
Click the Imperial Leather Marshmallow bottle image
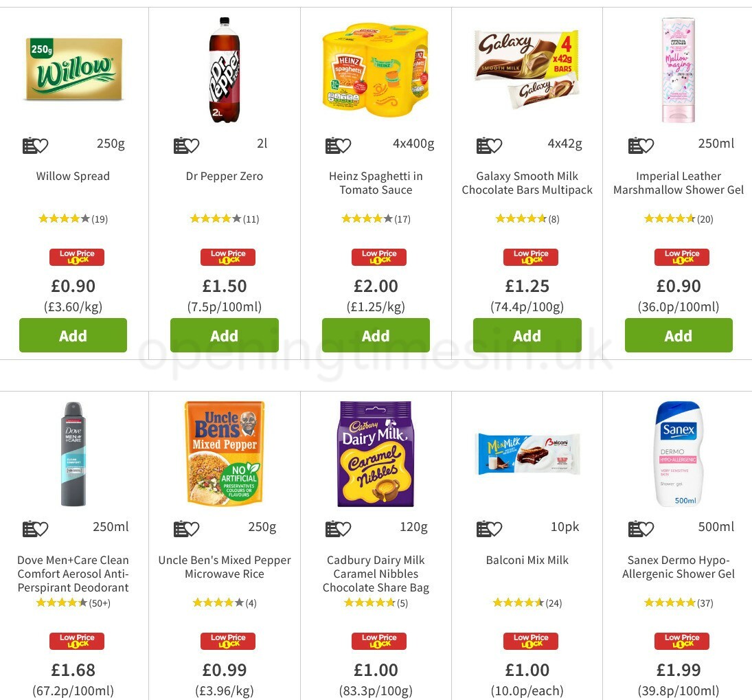click(x=679, y=69)
